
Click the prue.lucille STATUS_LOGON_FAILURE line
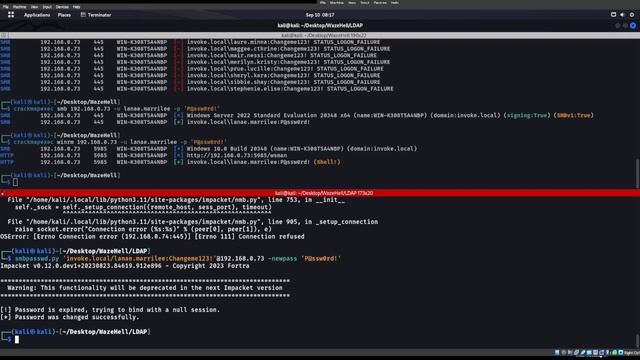tap(192, 69)
